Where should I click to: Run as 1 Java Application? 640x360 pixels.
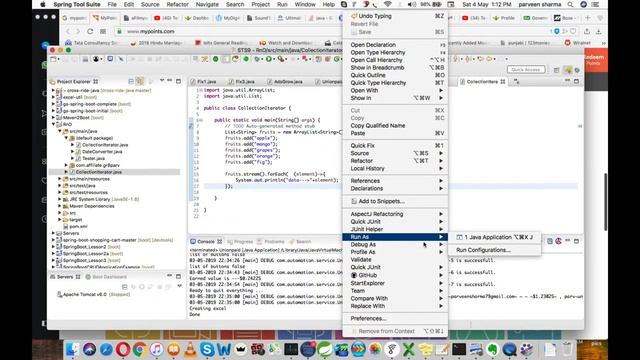(495, 237)
